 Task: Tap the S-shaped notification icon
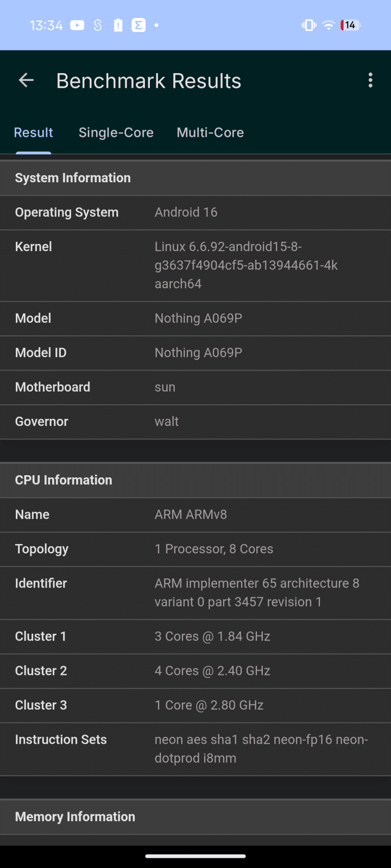[98, 25]
